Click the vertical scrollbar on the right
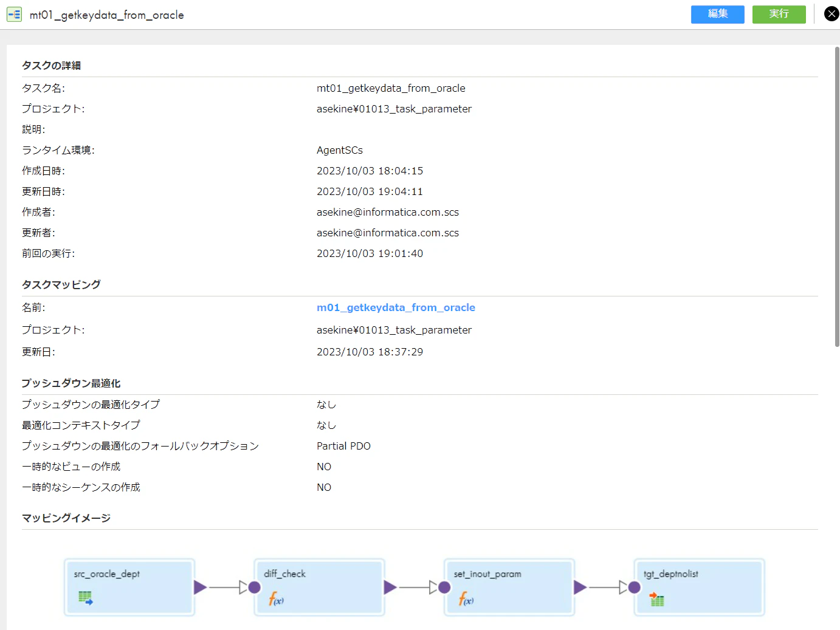 [x=837, y=196]
